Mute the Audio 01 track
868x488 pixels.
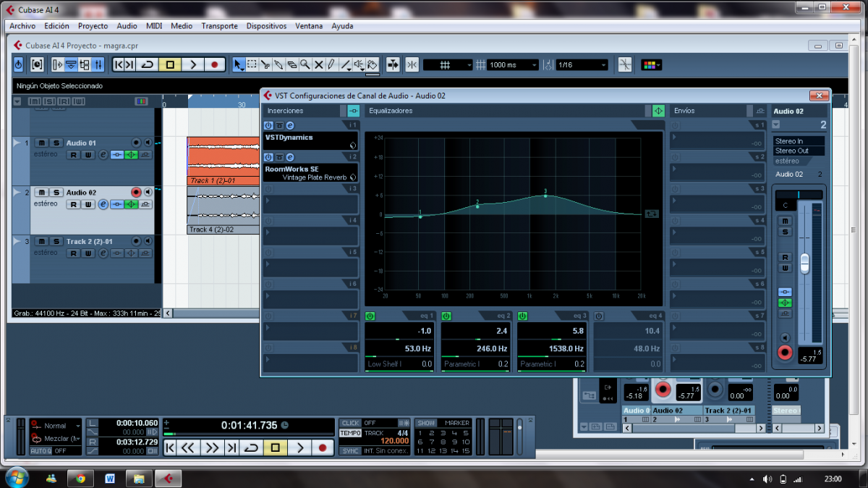[43, 143]
